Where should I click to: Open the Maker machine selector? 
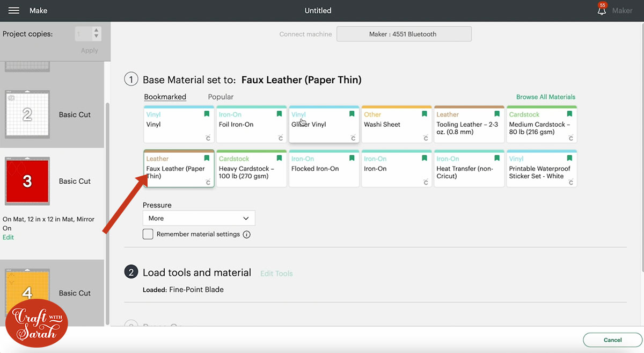404,34
